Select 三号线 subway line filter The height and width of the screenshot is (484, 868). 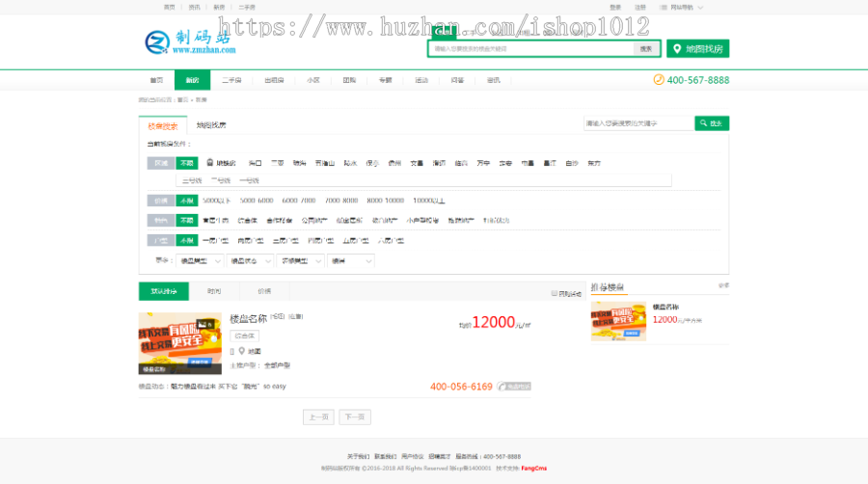(x=192, y=180)
